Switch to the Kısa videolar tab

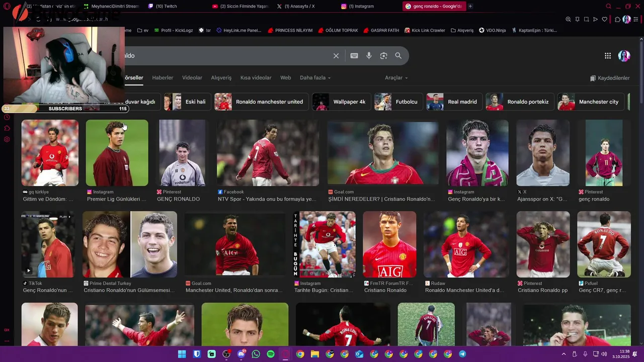point(256,78)
